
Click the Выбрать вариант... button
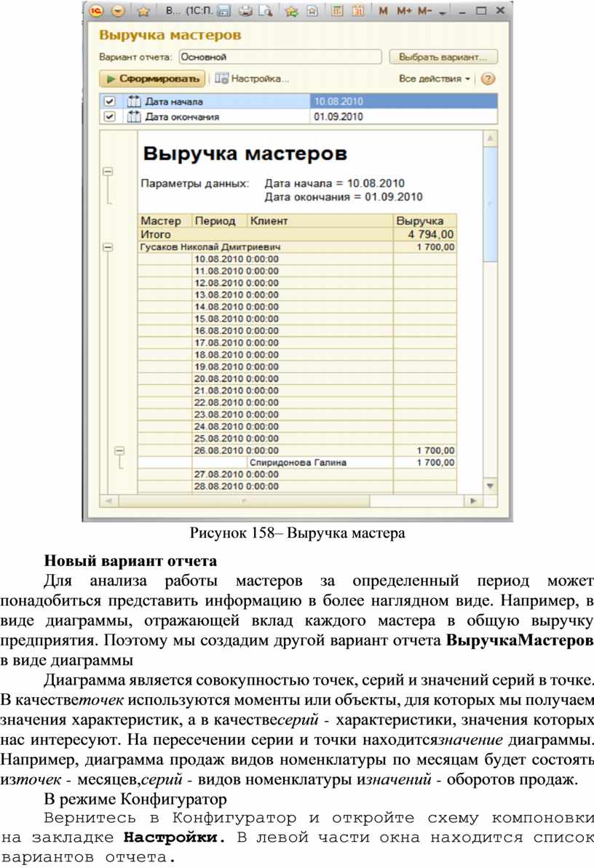(x=443, y=57)
